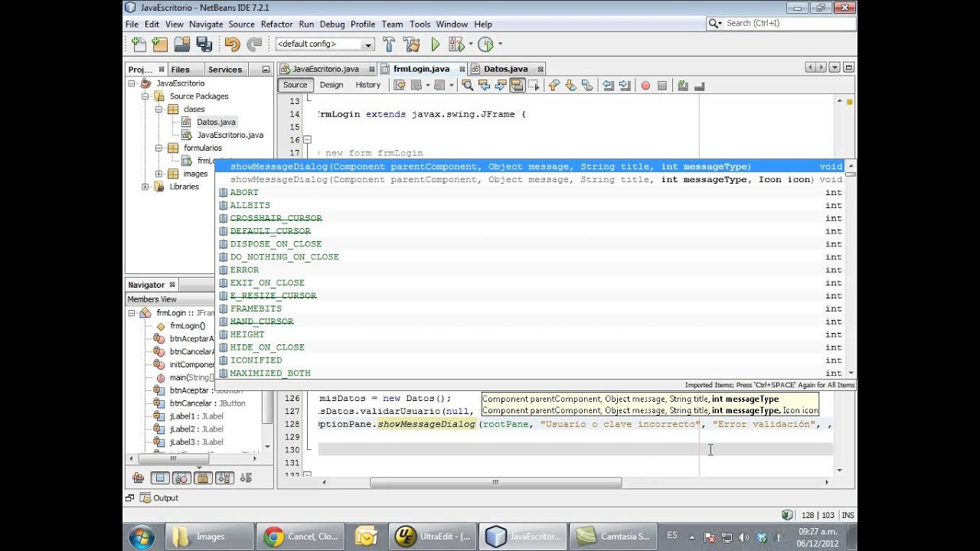980x551 pixels.
Task: Shift line left in editor toolbar
Action: pos(608,85)
